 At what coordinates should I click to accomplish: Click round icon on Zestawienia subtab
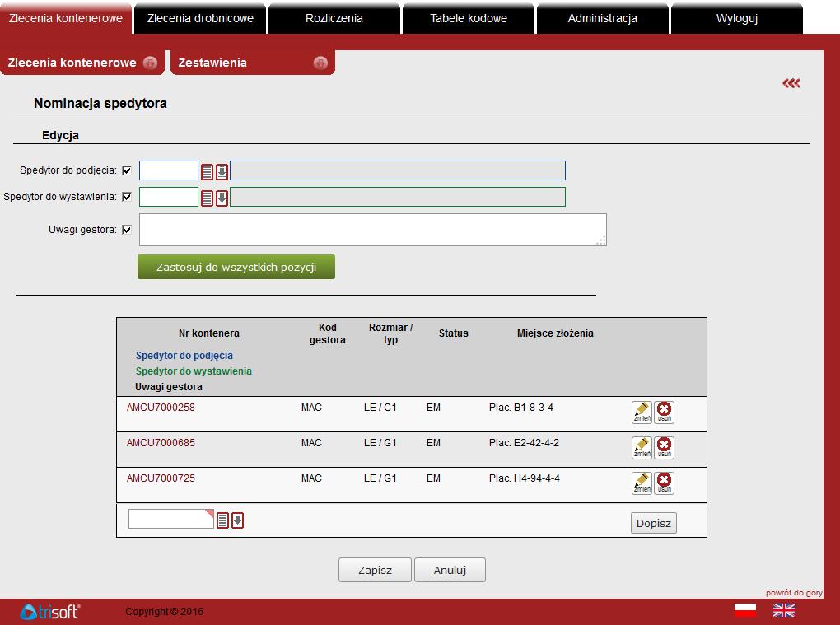pos(320,63)
